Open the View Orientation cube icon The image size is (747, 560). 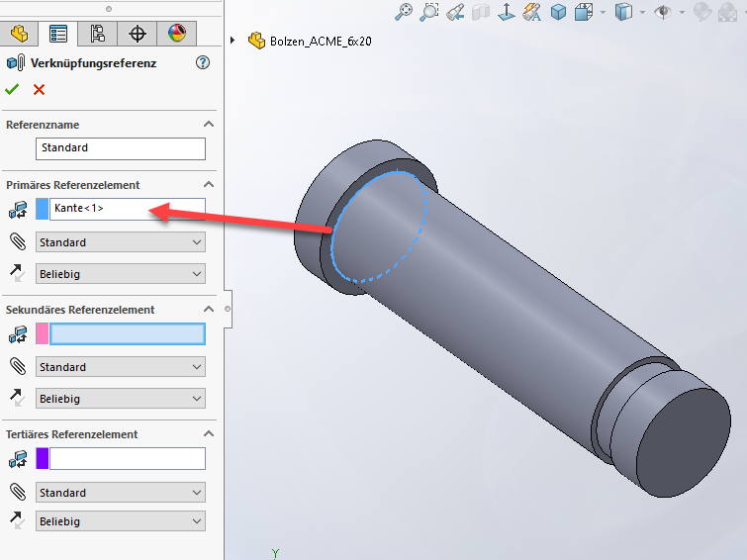click(584, 12)
